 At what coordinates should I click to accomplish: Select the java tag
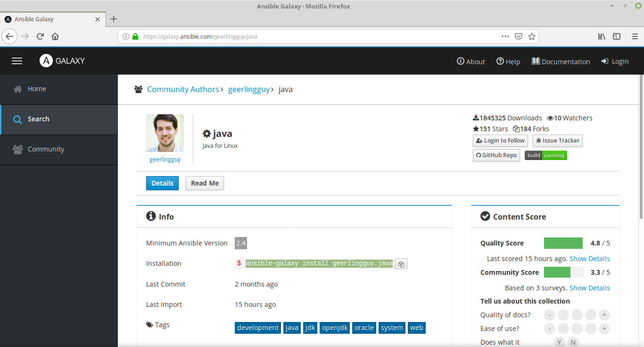click(x=292, y=328)
